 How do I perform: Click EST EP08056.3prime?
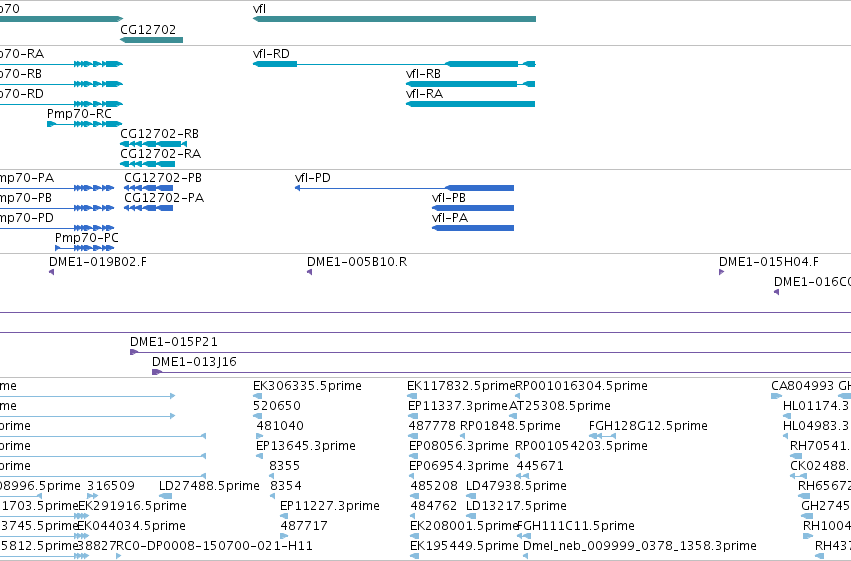459,446
